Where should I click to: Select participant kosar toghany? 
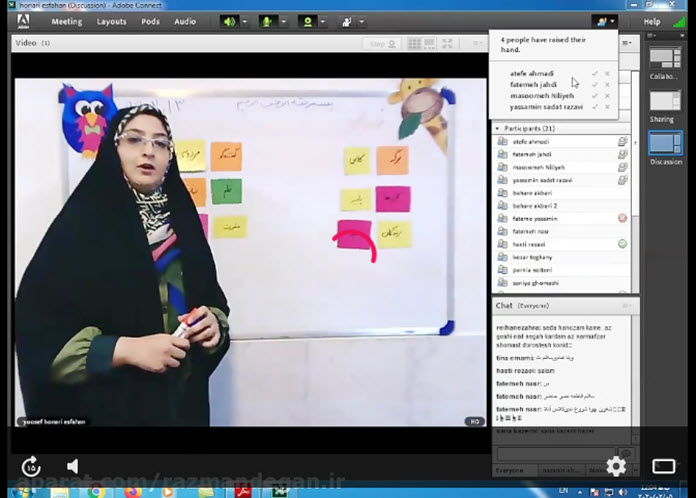click(561, 257)
